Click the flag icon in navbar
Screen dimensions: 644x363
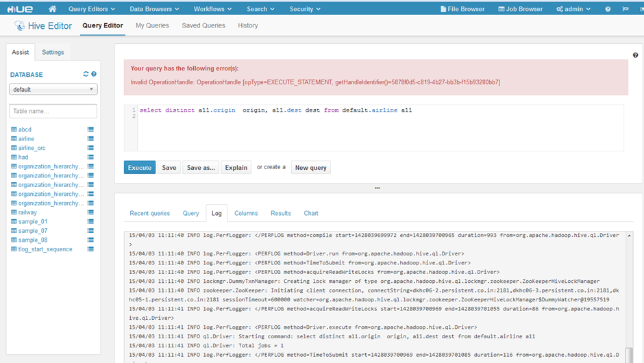coord(626,9)
